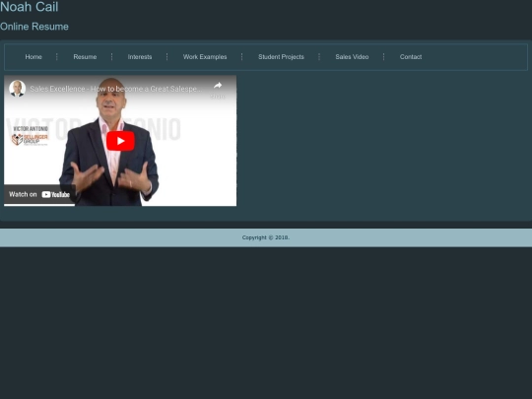
Task: Click the Online Resume subtitle text
Action: [34, 27]
